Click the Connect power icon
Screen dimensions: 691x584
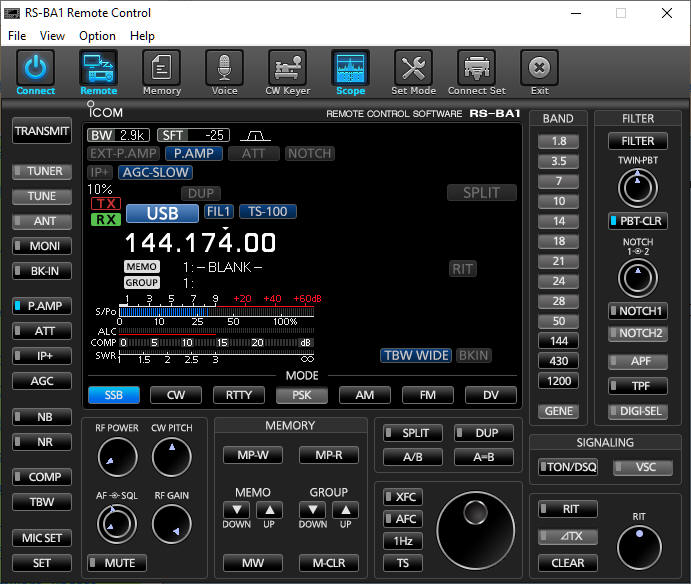[x=36, y=67]
